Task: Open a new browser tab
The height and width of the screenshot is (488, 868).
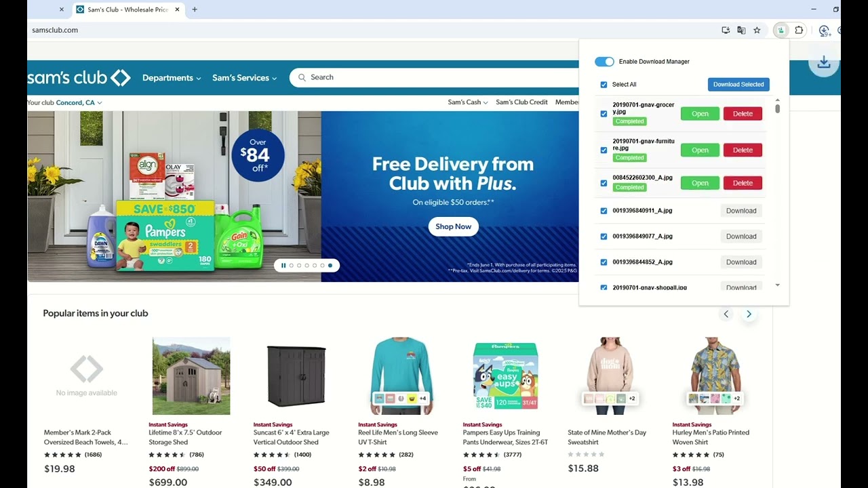Action: point(195,9)
